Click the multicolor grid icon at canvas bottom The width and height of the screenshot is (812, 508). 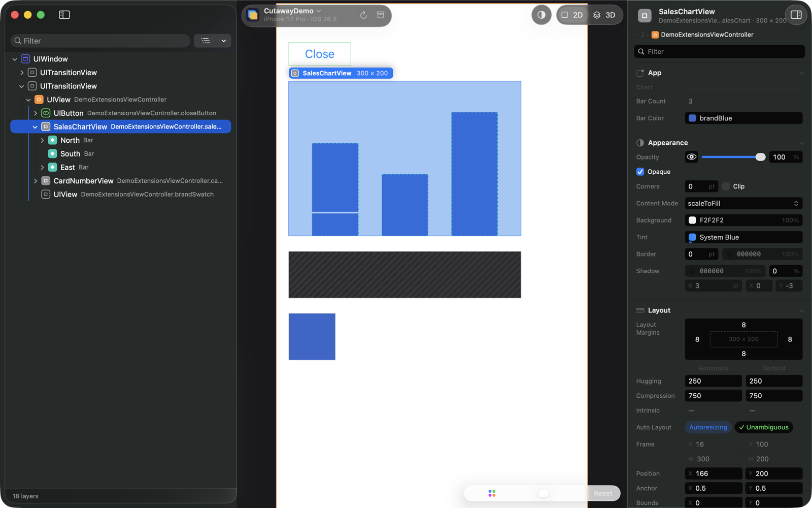coord(492,493)
